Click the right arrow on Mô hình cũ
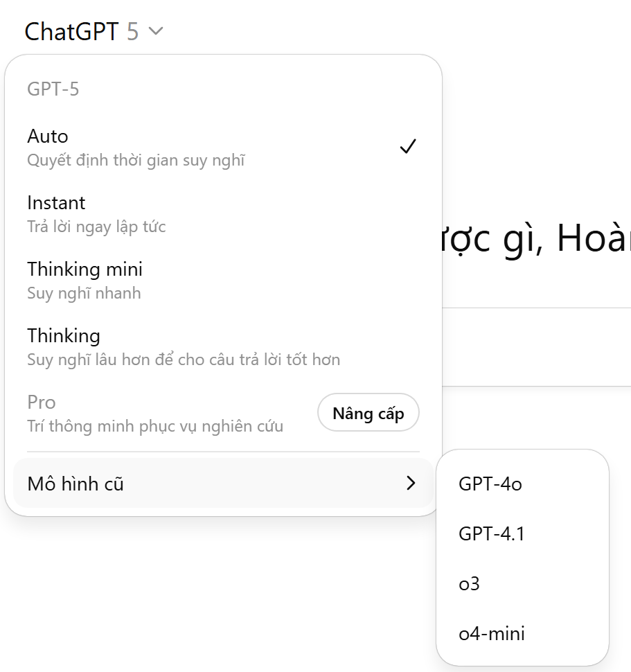Image resolution: width=631 pixels, height=672 pixels. pos(411,484)
